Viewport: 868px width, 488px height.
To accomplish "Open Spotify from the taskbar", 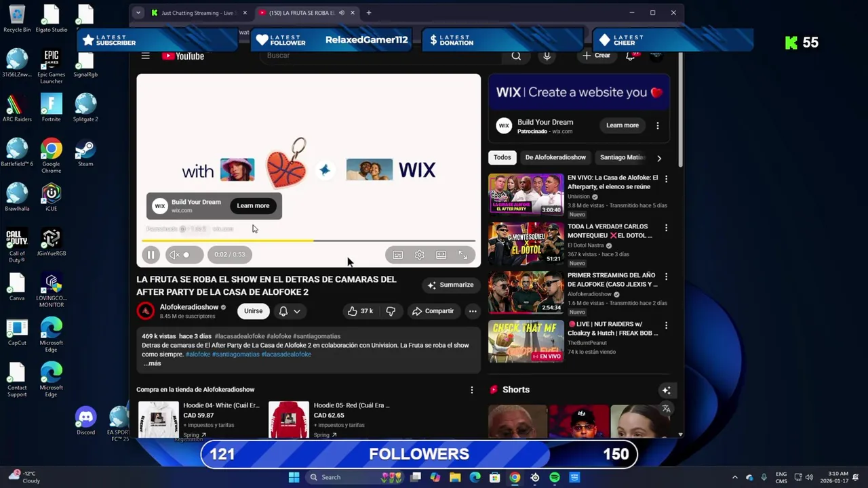I will click(555, 477).
